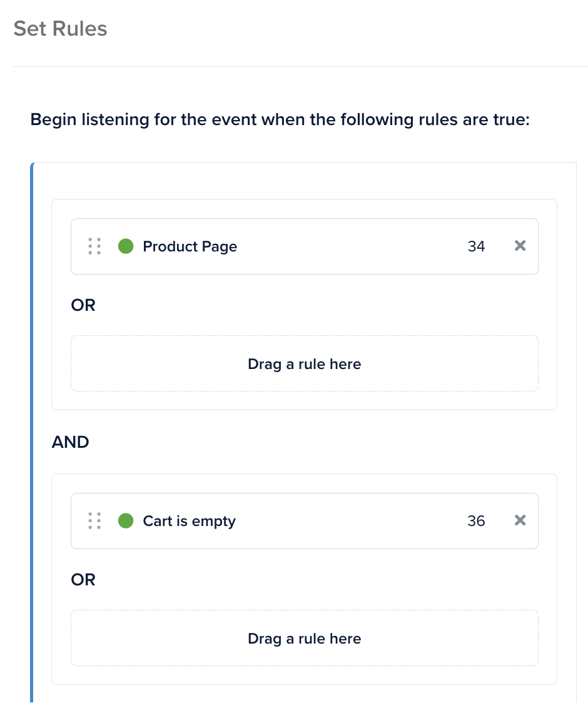Click the 36 count on Cart is empty
The image size is (588, 713).
point(476,521)
